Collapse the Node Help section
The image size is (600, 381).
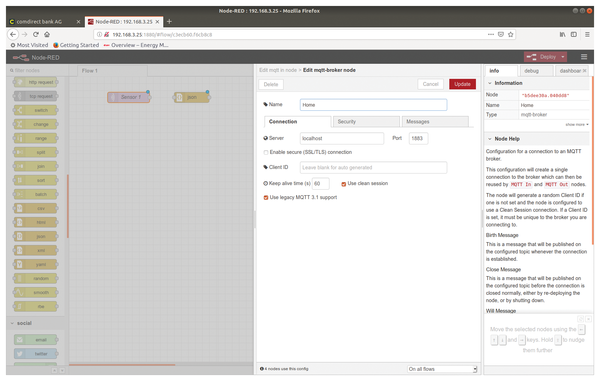(x=489, y=139)
